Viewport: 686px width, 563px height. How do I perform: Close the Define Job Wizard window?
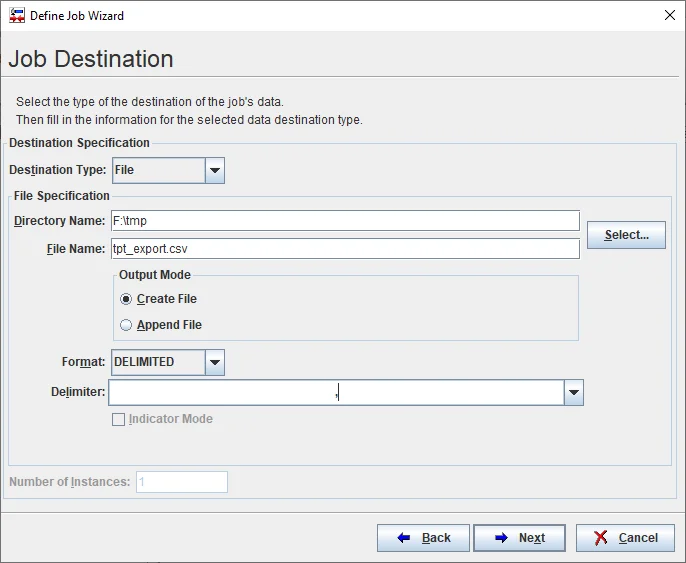(669, 16)
